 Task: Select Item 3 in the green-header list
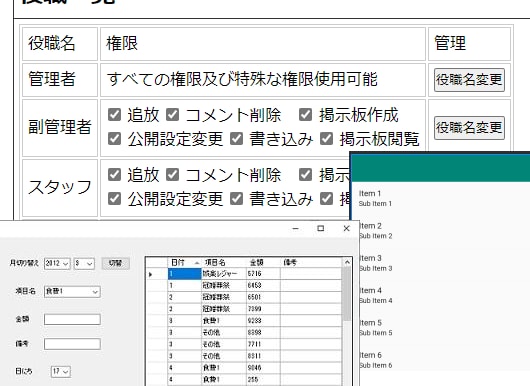444,263
